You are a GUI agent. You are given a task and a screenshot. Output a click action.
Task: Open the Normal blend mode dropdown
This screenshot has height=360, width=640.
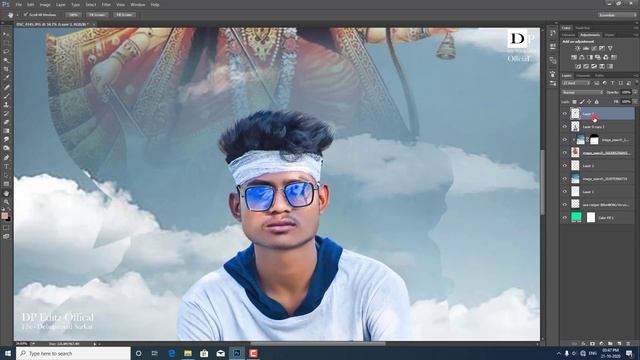coord(582,93)
